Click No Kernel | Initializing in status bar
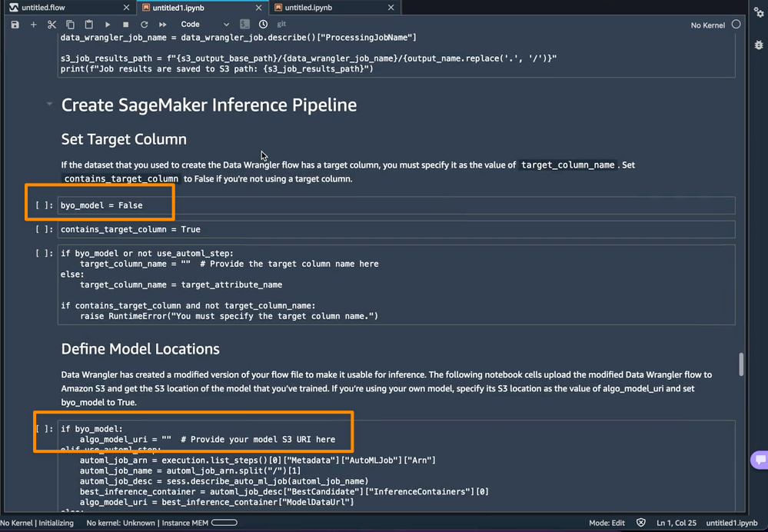The width and height of the screenshot is (768, 532). pos(37,523)
